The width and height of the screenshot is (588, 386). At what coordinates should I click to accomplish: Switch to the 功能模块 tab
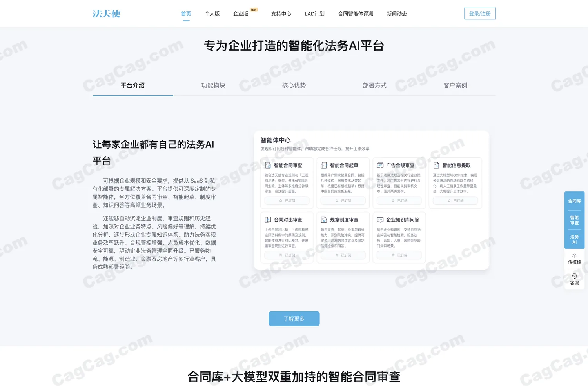pos(213,86)
